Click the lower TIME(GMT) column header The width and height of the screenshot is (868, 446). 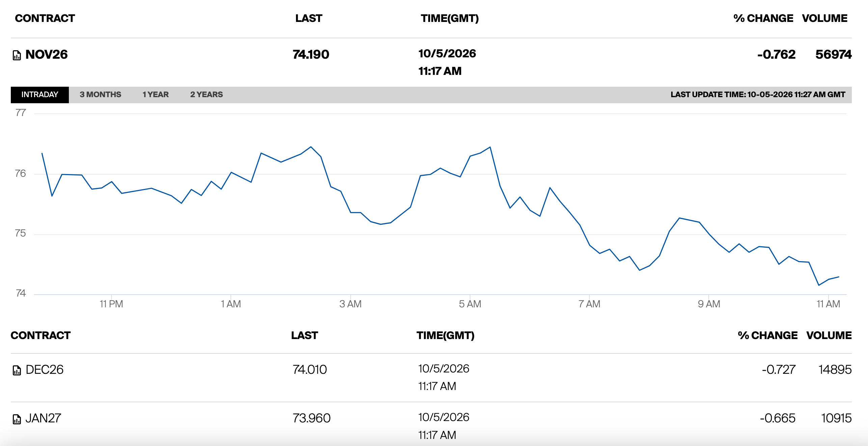pyautogui.click(x=445, y=335)
